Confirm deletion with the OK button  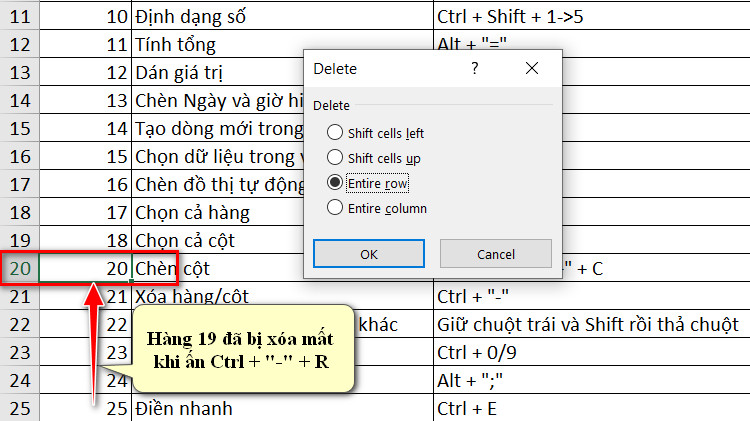(369, 254)
